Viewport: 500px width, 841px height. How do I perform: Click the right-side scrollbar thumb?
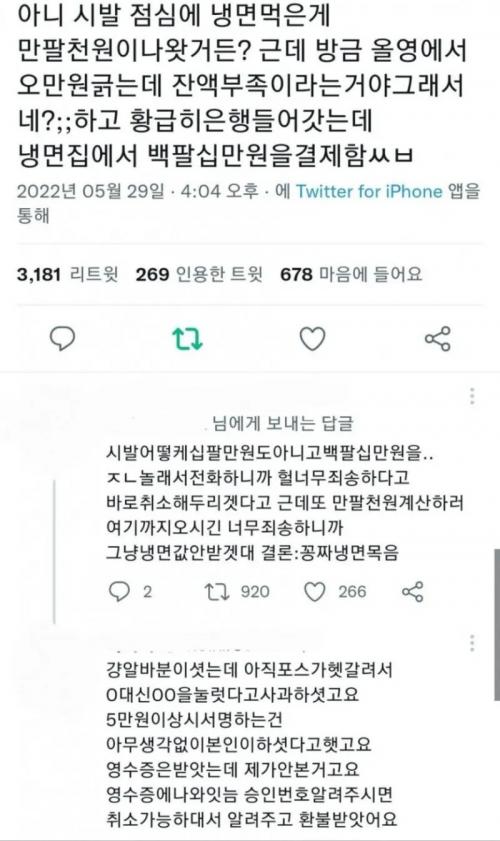(x=497, y=625)
